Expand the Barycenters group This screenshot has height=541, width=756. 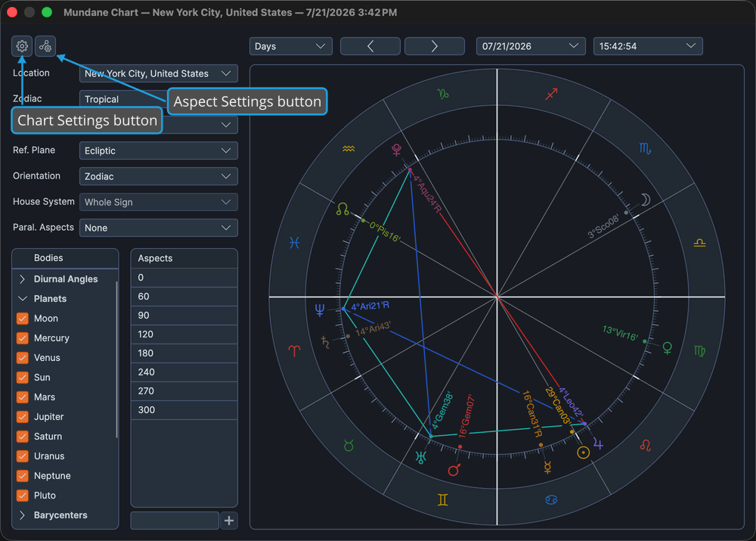[22, 515]
